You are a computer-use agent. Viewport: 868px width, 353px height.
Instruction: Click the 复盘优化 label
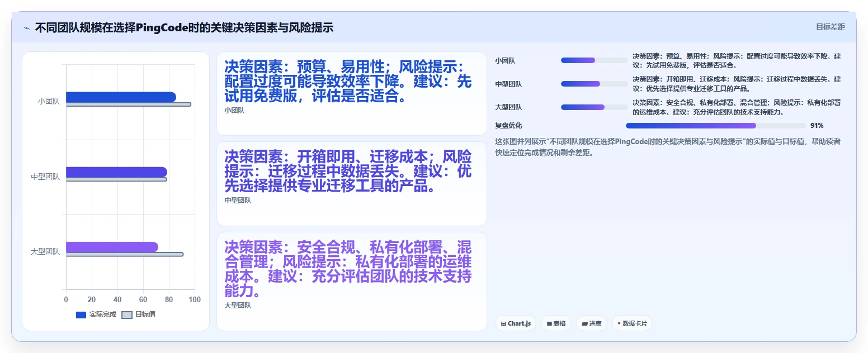click(508, 126)
